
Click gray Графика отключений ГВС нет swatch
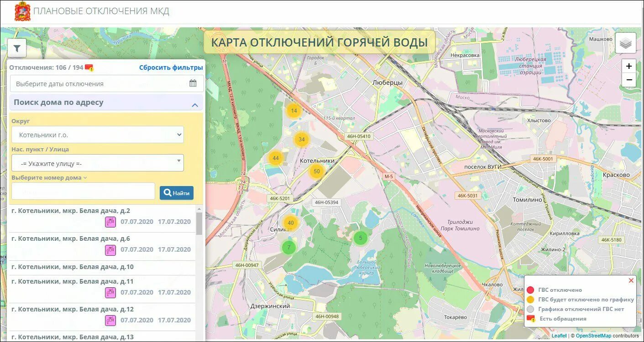[530, 309]
